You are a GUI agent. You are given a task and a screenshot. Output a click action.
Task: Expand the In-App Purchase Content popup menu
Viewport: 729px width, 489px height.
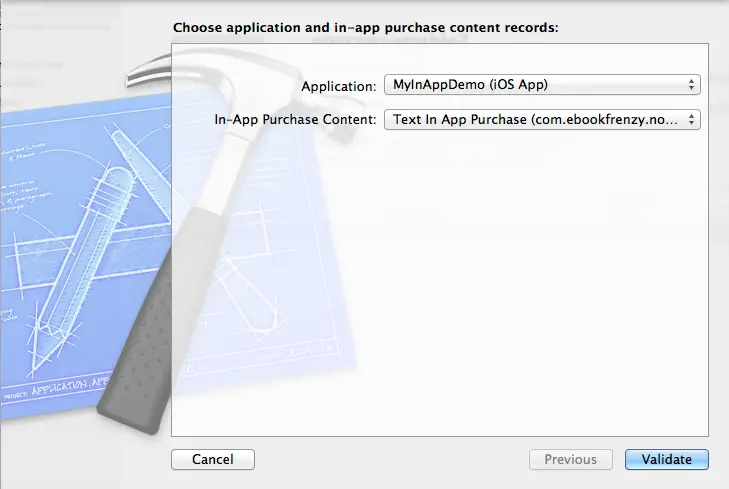(x=541, y=120)
